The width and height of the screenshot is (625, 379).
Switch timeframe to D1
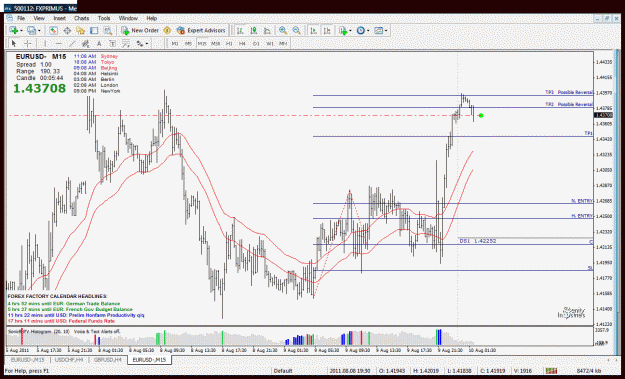point(256,43)
